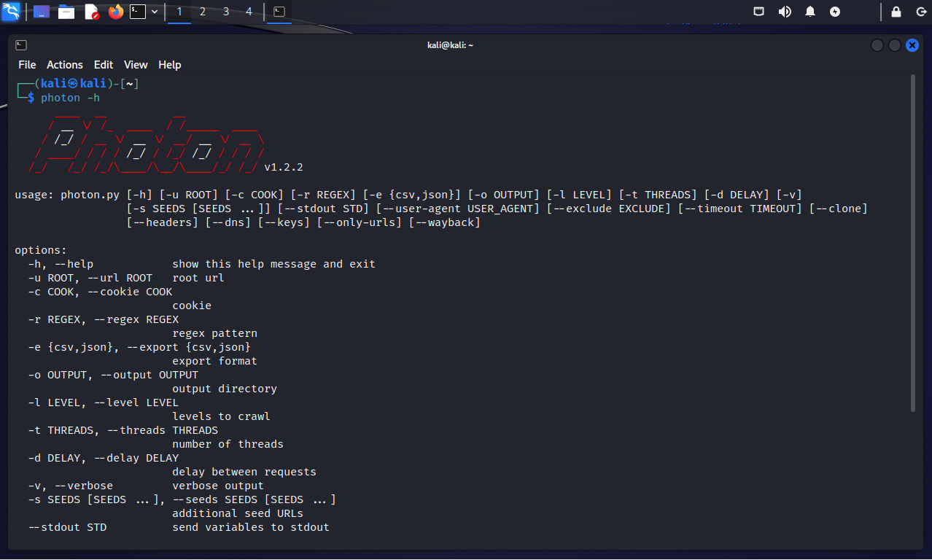The width and height of the screenshot is (932, 560).
Task: Launch the text editor from the panel
Action: (x=91, y=12)
